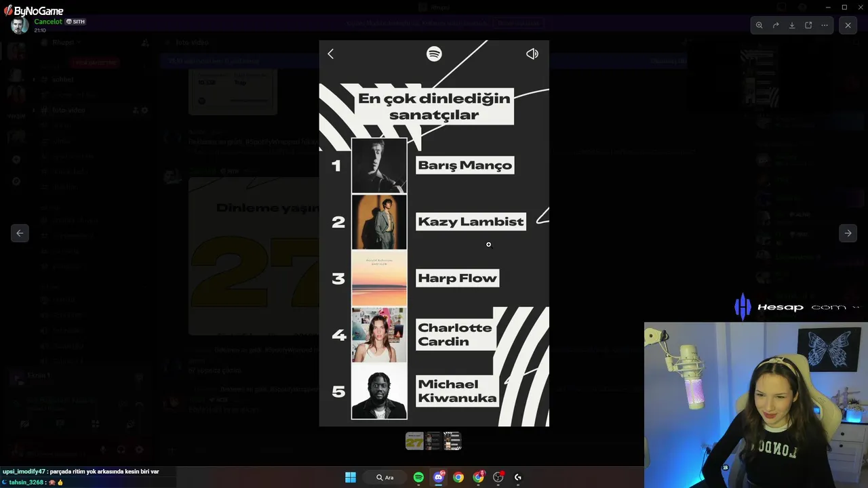Click the Michael Kiwanuka artist name
The height and width of the screenshot is (488, 868).
pyautogui.click(x=457, y=391)
